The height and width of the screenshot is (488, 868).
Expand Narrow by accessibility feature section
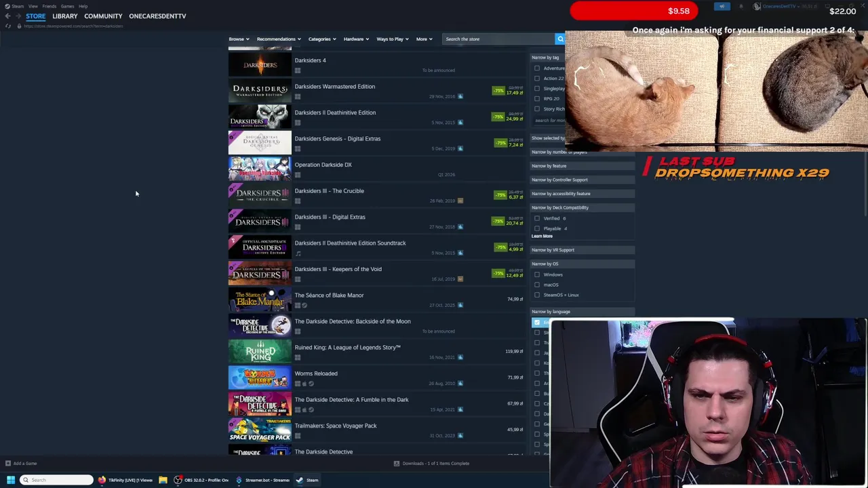click(582, 193)
